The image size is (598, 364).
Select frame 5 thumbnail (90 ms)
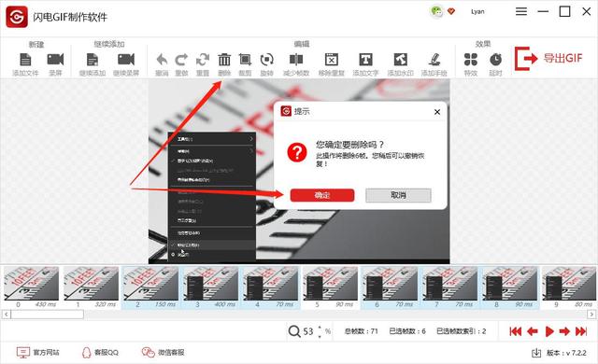(330, 284)
